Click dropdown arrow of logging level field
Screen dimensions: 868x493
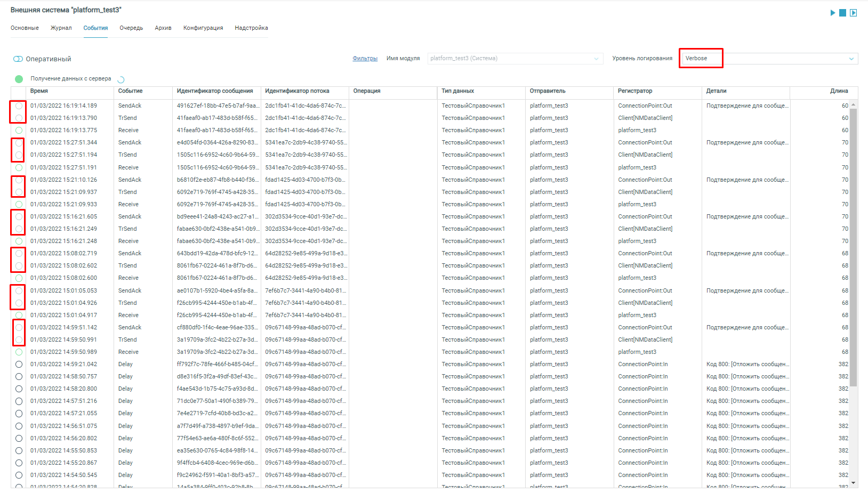tap(851, 59)
